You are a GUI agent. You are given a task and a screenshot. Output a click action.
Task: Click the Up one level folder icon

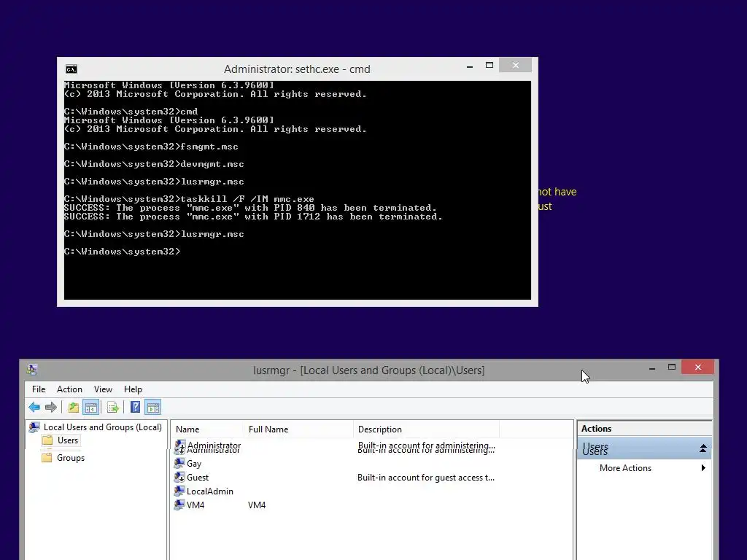click(73, 407)
